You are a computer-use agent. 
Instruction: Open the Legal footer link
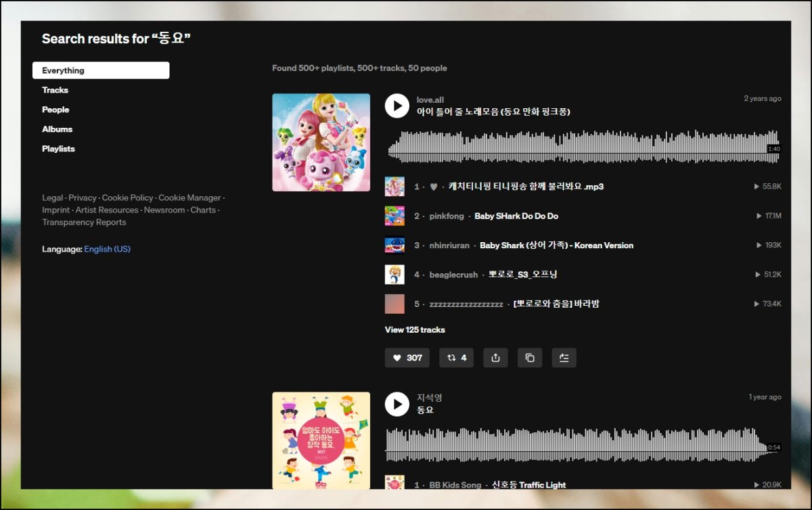click(x=52, y=198)
